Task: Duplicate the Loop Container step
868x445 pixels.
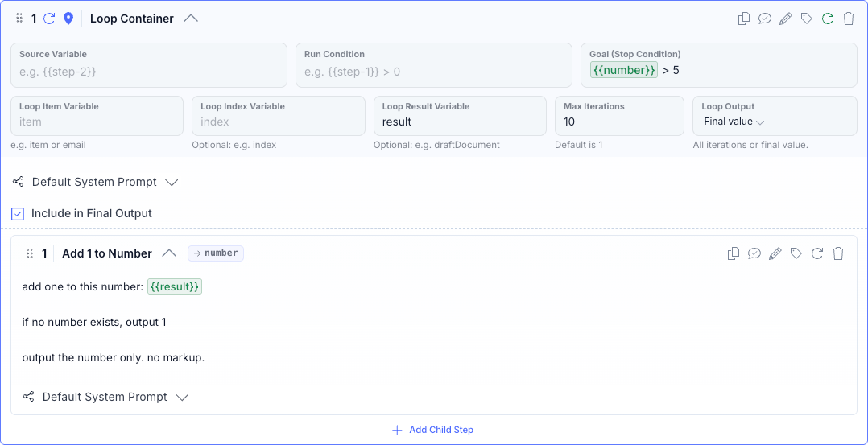Action: click(x=744, y=19)
